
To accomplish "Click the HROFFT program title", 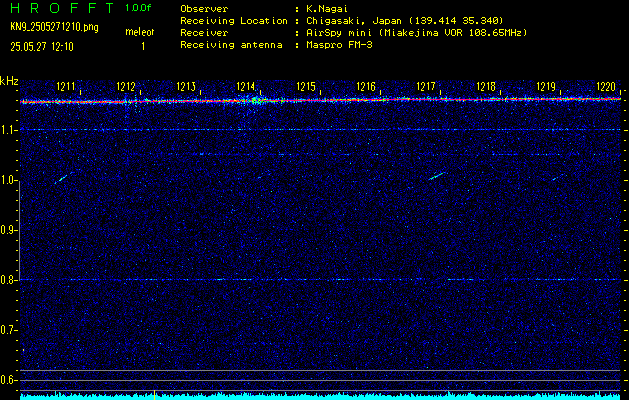I will pyautogui.click(x=62, y=8).
